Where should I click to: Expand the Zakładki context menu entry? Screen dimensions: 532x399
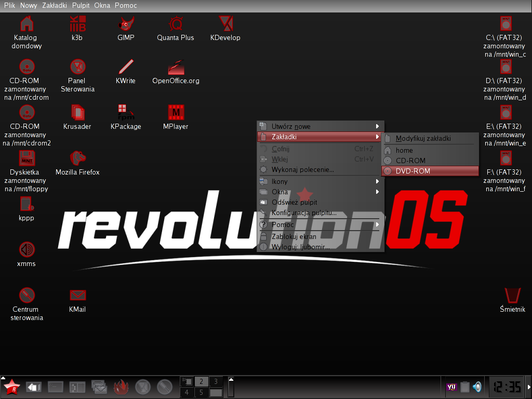[x=320, y=137]
